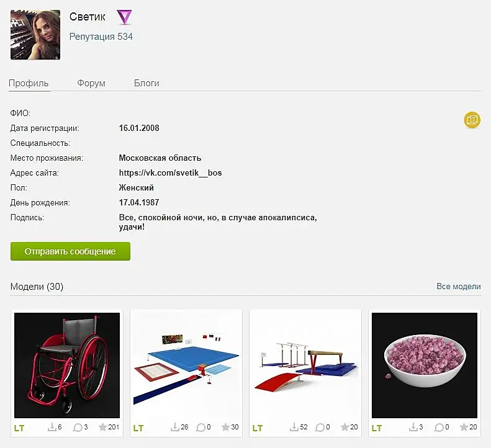Select the Профиль tab
The width and height of the screenshot is (491, 448).
(29, 83)
